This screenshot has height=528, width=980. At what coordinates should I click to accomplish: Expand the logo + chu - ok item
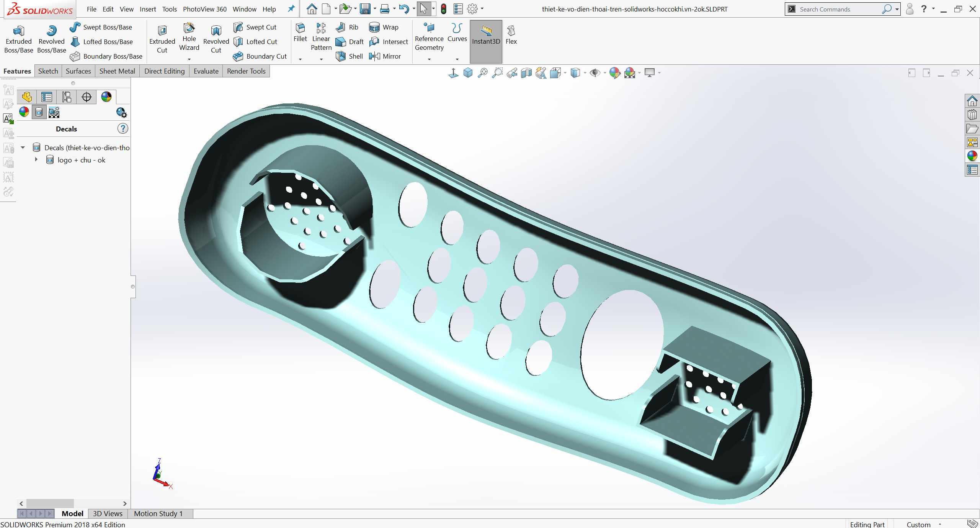pyautogui.click(x=36, y=161)
